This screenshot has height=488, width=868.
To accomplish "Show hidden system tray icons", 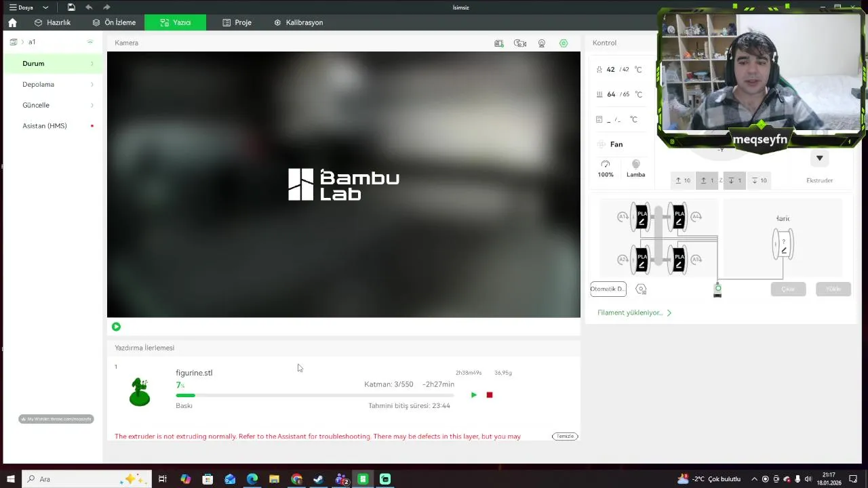I will (x=754, y=479).
